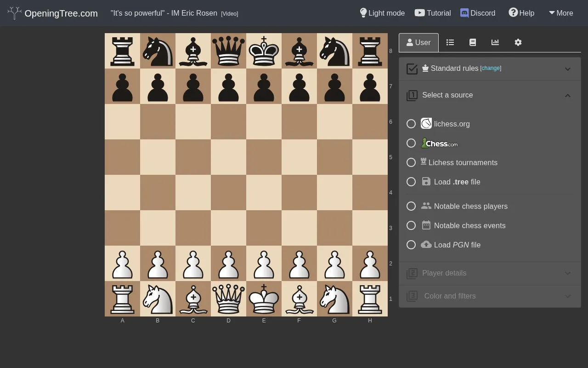Click the white king on e1
This screenshot has width=588, height=368.
click(264, 299)
